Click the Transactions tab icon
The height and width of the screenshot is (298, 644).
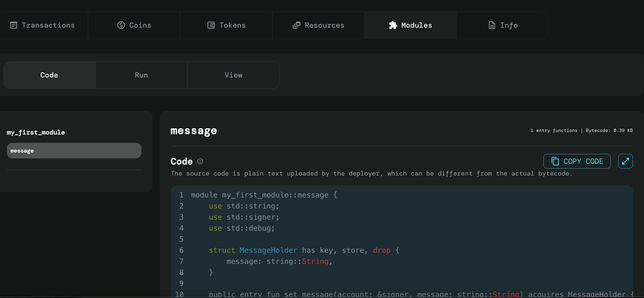click(14, 25)
